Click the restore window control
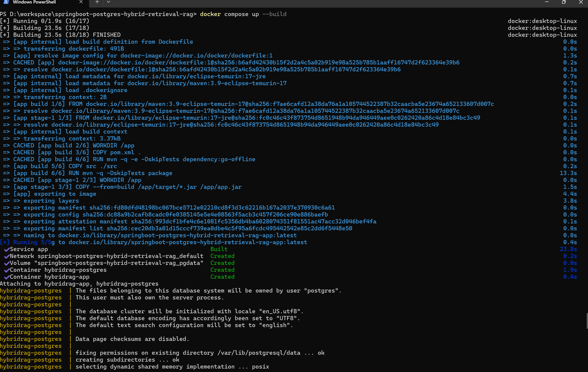Image resolution: width=588 pixels, height=372 pixels. (564, 2)
